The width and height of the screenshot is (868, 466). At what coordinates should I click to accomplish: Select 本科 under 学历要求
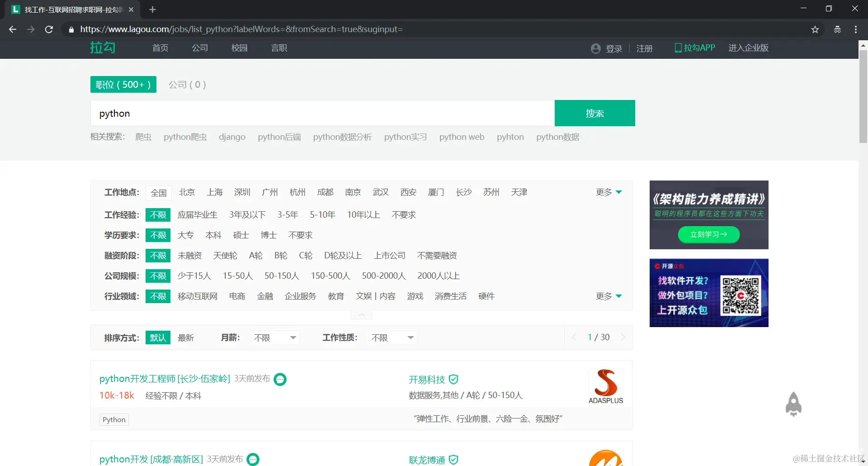[213, 235]
